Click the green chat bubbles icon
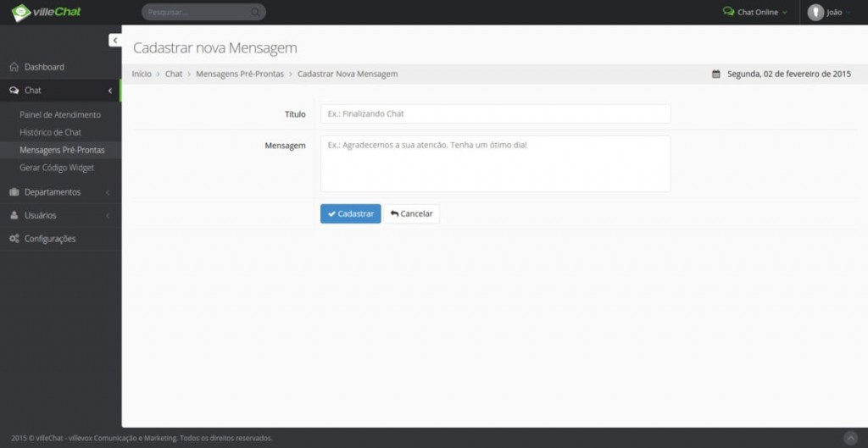This screenshot has height=448, width=868. tap(728, 12)
